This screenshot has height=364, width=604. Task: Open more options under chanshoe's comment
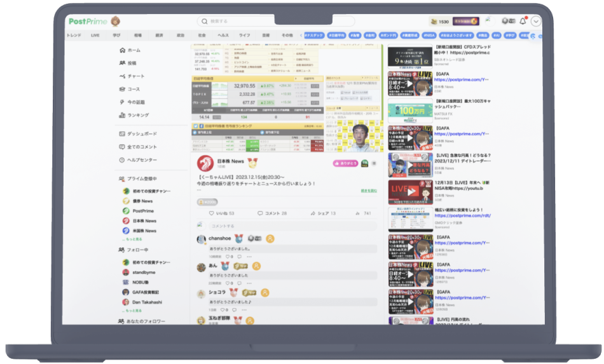coord(249,256)
